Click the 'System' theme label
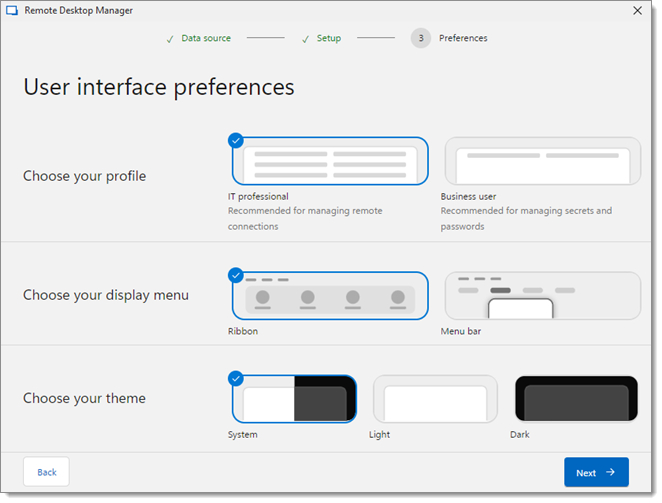662x503 pixels. [x=243, y=435]
